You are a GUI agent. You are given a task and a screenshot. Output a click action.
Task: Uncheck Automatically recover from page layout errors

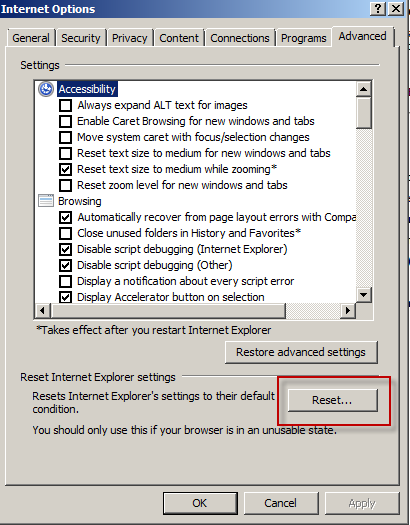[x=65, y=217]
